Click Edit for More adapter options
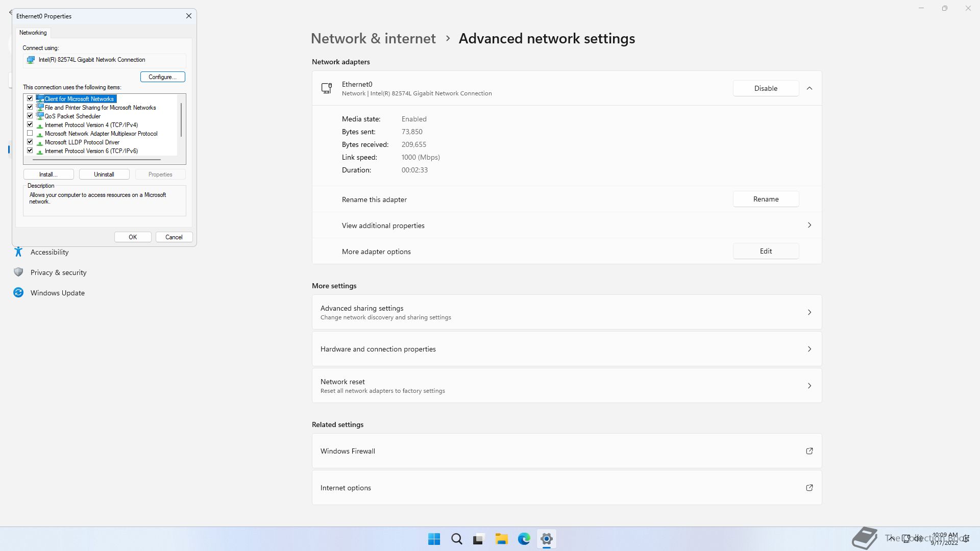 pyautogui.click(x=766, y=251)
